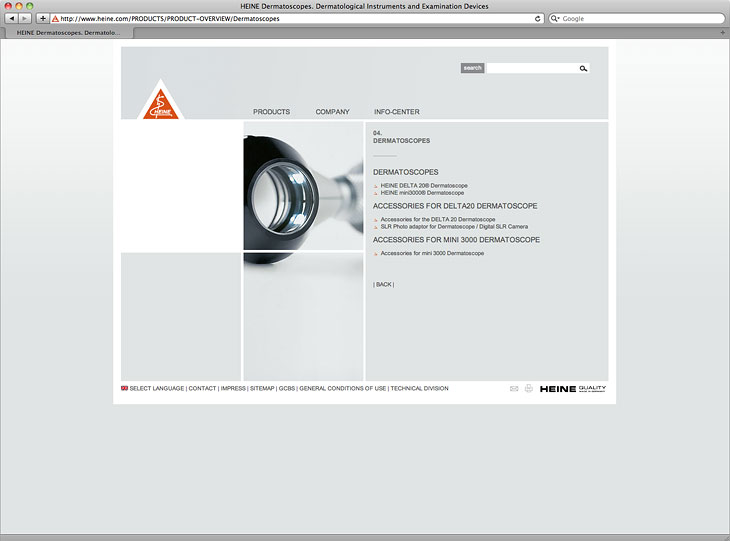
Task: Focus the site search input field
Action: click(x=532, y=68)
